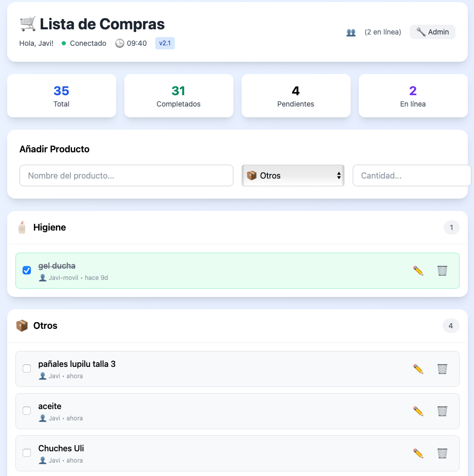This screenshot has height=476, width=474.
Task: Edit the Chuches Uli item
Action: 418,453
